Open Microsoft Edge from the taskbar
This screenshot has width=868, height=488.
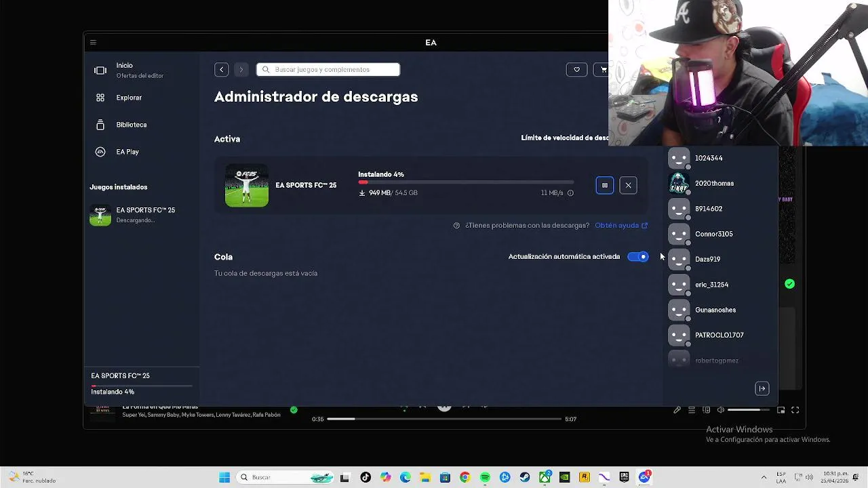click(x=406, y=477)
